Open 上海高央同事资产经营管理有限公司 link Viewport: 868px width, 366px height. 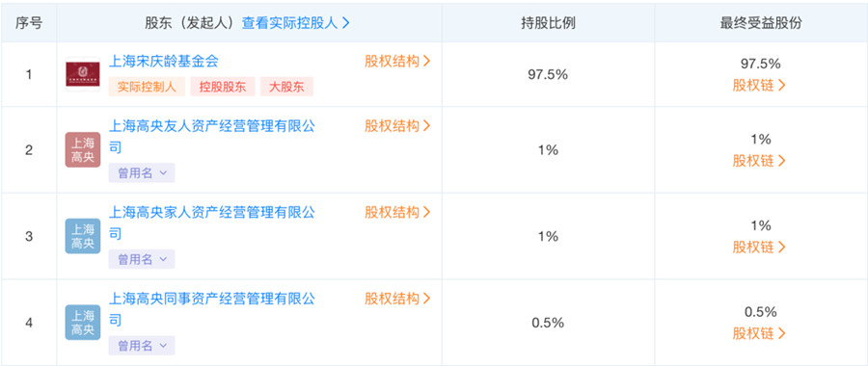tap(212, 309)
